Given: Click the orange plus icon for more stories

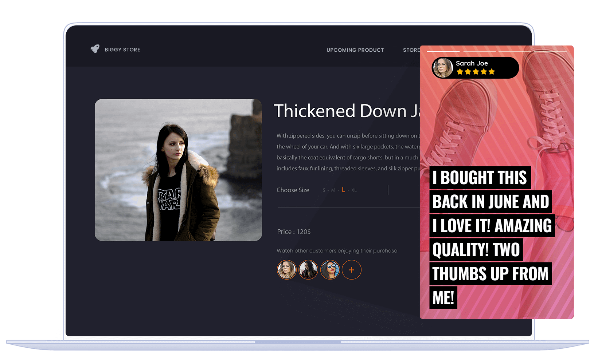Looking at the screenshot, I should [351, 270].
